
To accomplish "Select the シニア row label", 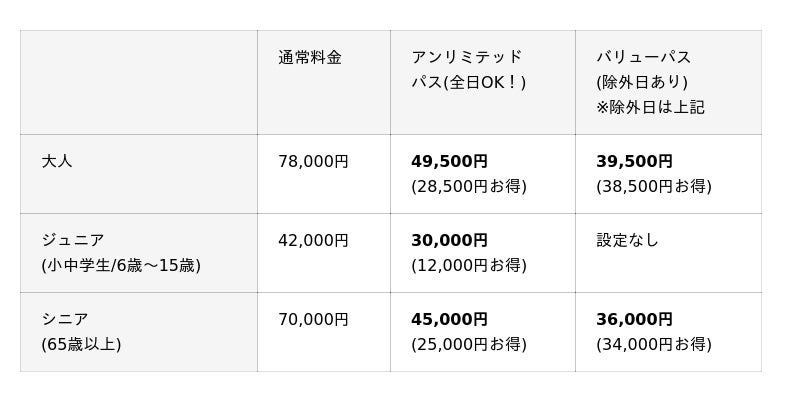I will pyautogui.click(x=65, y=319).
